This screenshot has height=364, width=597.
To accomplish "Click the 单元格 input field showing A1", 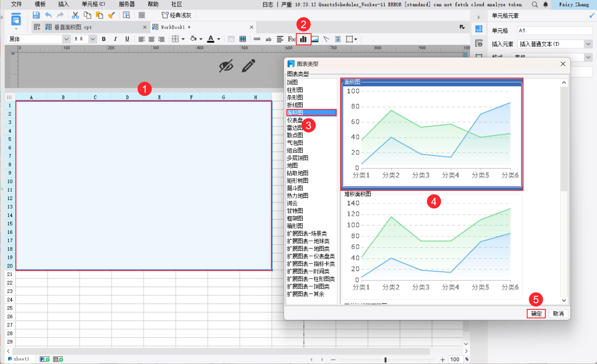I will (555, 31).
